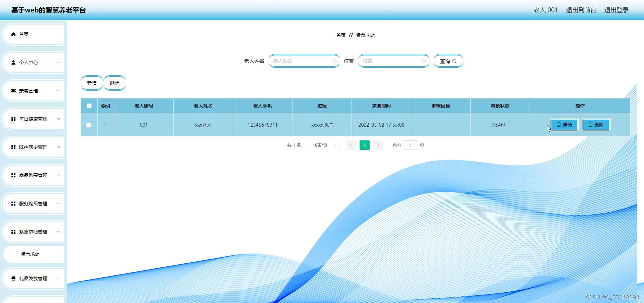Open the 每日健康管理 menu label
The height and width of the screenshot is (303, 644).
point(33,119)
